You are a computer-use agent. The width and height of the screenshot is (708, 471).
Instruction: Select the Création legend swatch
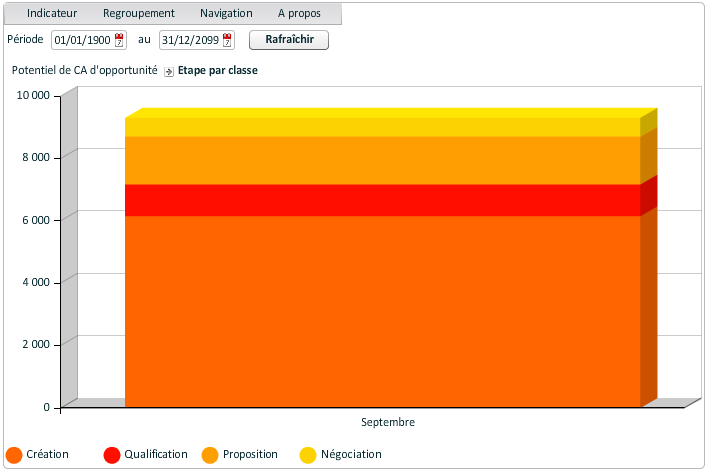14,455
